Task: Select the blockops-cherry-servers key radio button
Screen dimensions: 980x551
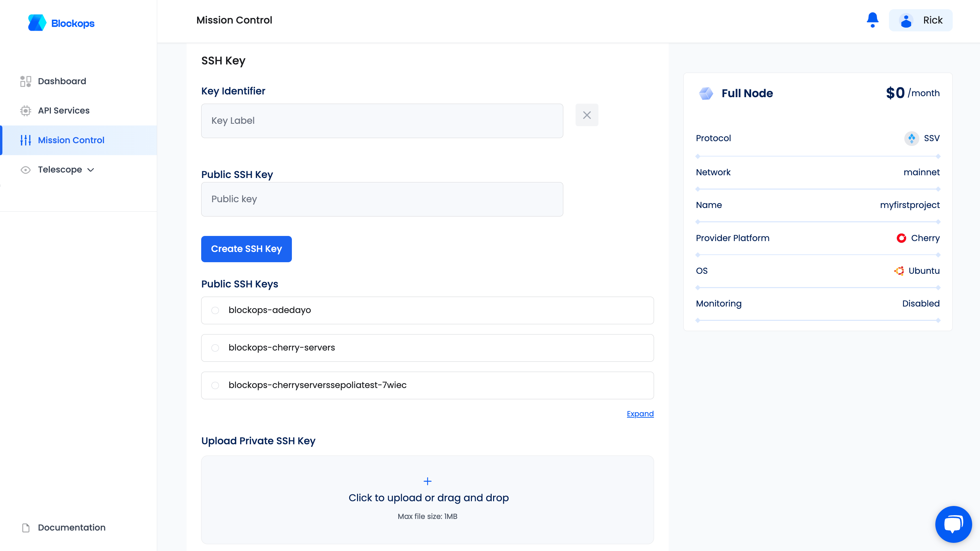Action: pyautogui.click(x=215, y=348)
